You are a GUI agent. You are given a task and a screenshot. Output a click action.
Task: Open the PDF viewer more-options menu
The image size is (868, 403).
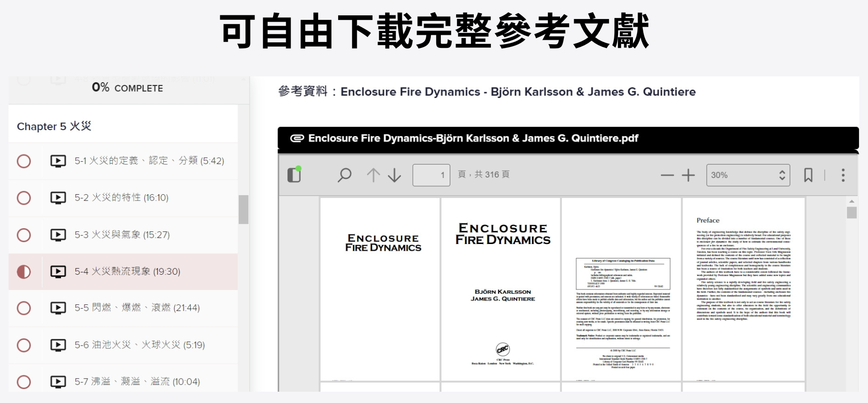click(843, 175)
